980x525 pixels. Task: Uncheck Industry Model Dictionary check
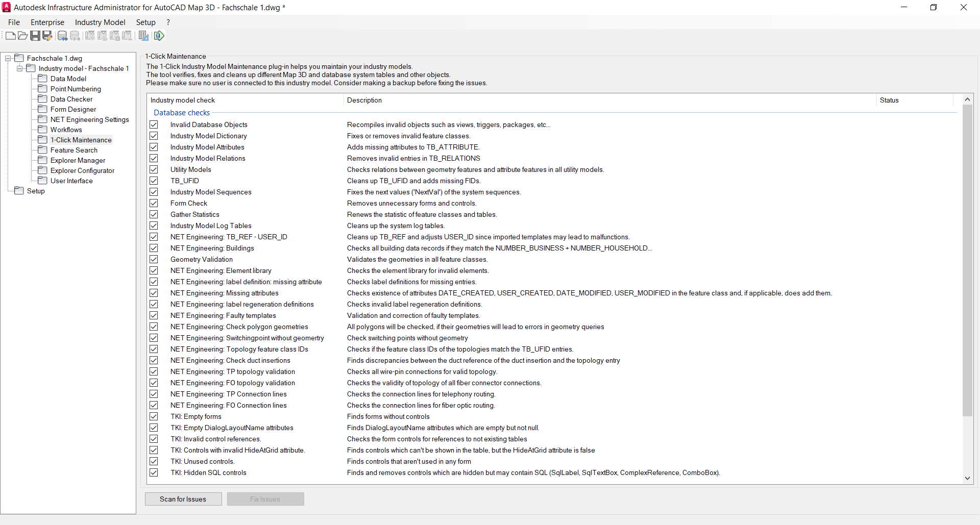pyautogui.click(x=154, y=136)
